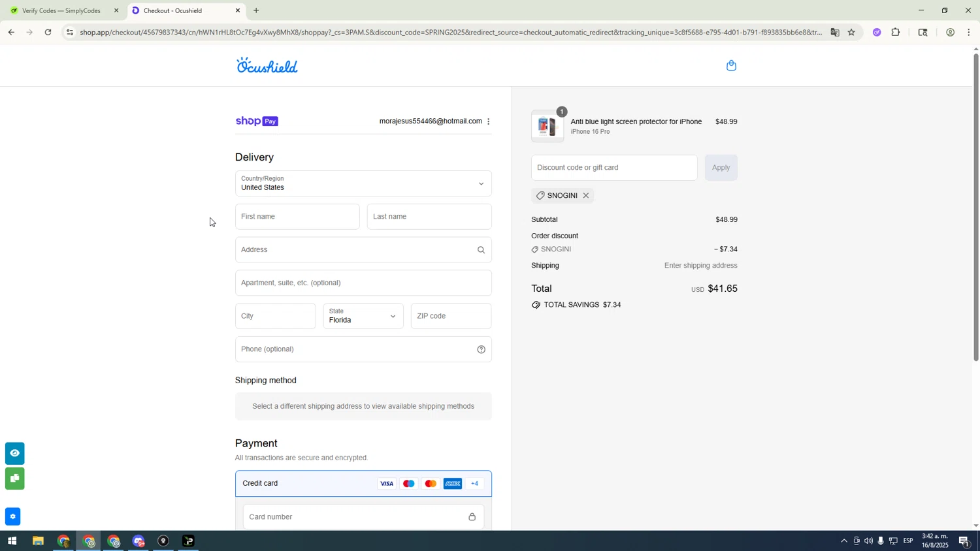Close the Checkout - Ocushield tab
980x551 pixels.
[238, 10]
